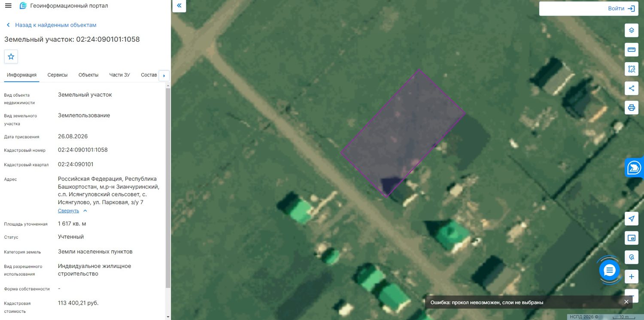Click the page heading Земельный участок: 02:24:090101:1058

tap(72, 39)
